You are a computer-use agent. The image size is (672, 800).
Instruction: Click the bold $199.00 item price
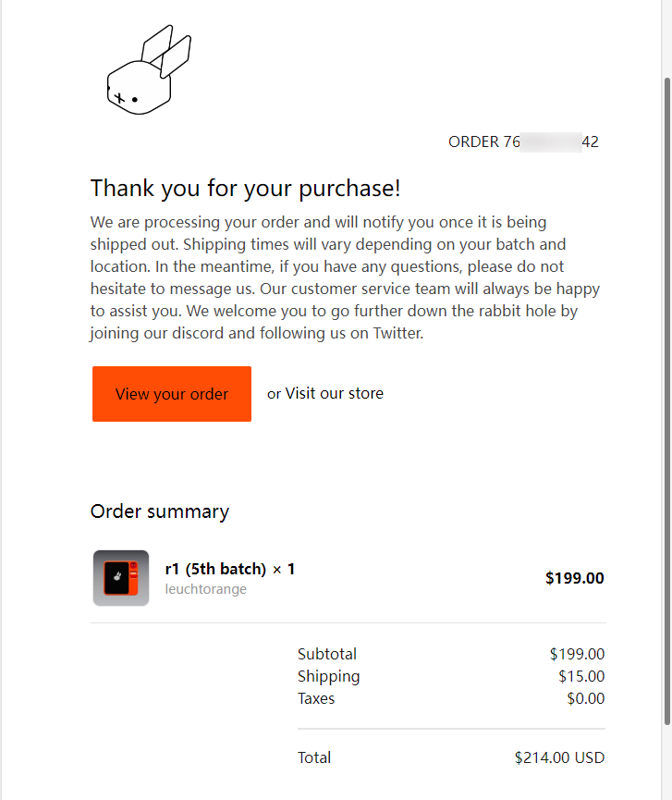[x=574, y=578]
